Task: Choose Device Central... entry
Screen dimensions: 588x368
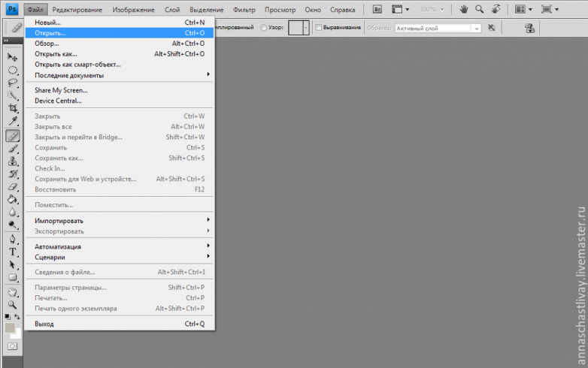Action: pos(120,101)
